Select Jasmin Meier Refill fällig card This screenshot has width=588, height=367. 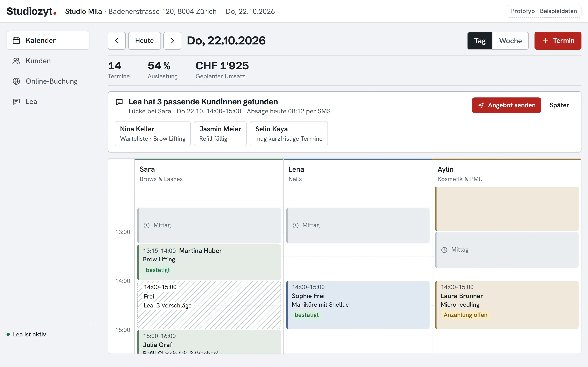(x=220, y=134)
